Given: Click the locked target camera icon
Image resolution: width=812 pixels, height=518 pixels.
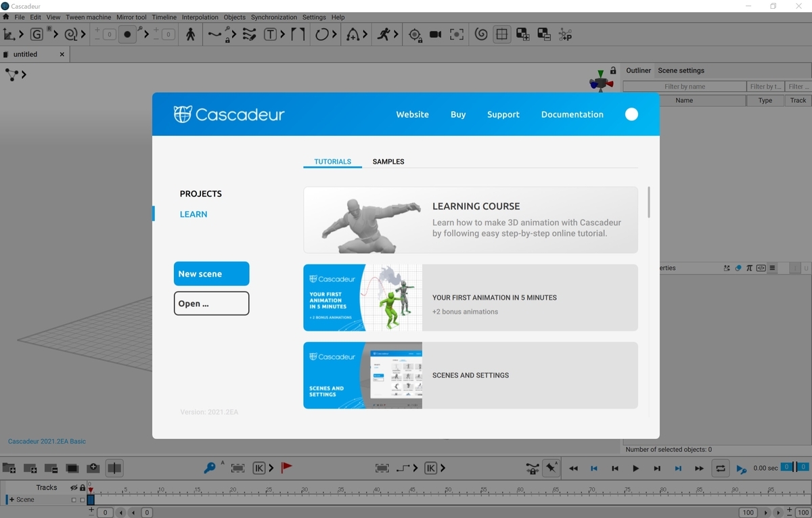Looking at the screenshot, I should click(415, 34).
